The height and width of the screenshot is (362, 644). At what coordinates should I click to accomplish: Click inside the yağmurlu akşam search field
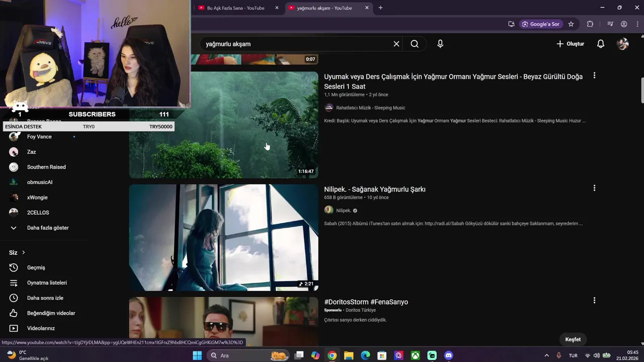[x=297, y=44]
